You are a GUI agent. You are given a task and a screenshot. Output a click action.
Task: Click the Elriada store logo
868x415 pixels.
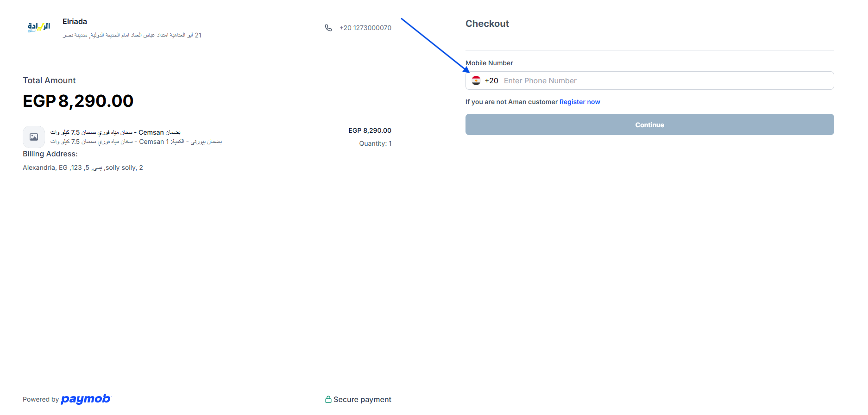coord(39,27)
